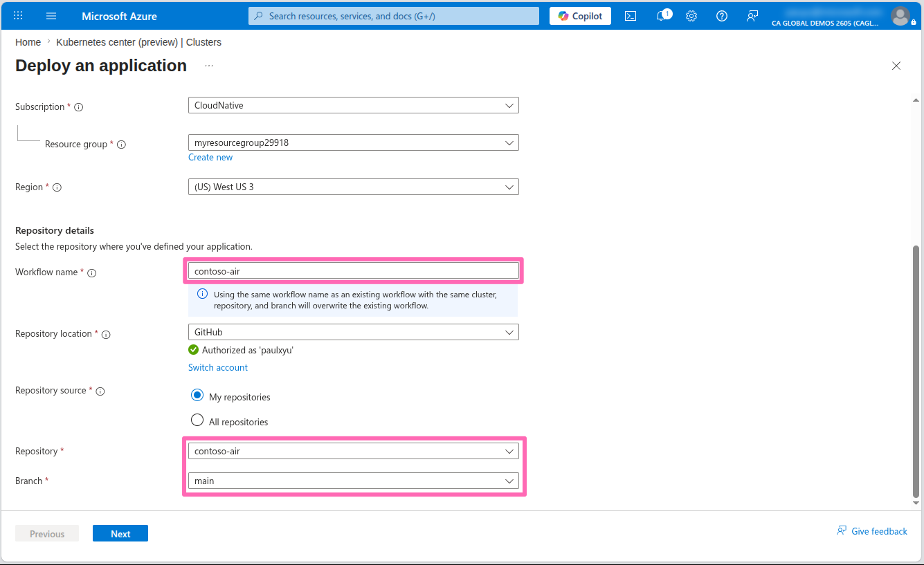Open the Repository dropdown showing contoso-air
Image resolution: width=924 pixels, height=565 pixels.
tap(353, 451)
